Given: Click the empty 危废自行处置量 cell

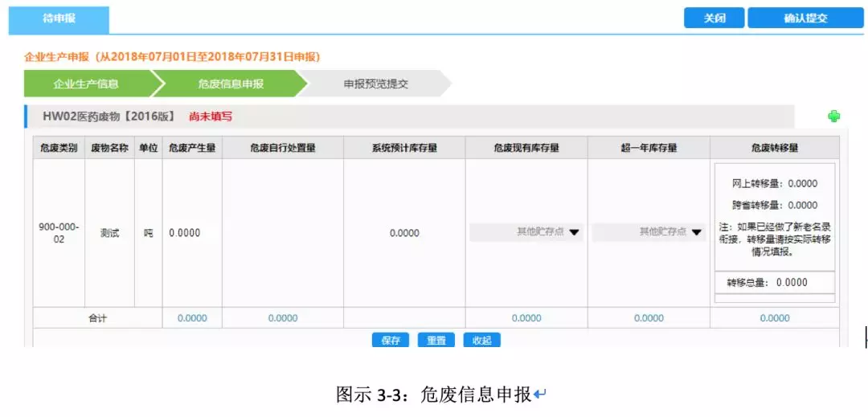Looking at the screenshot, I should pyautogui.click(x=282, y=233).
